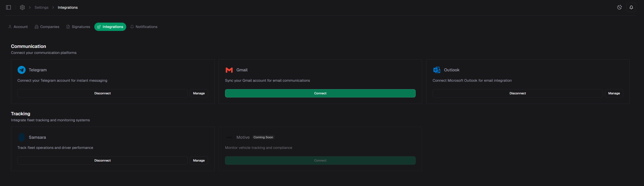Click 'Connect Microsoft Outlook for email integration'
Screen dimensions: 644x186
472,80
